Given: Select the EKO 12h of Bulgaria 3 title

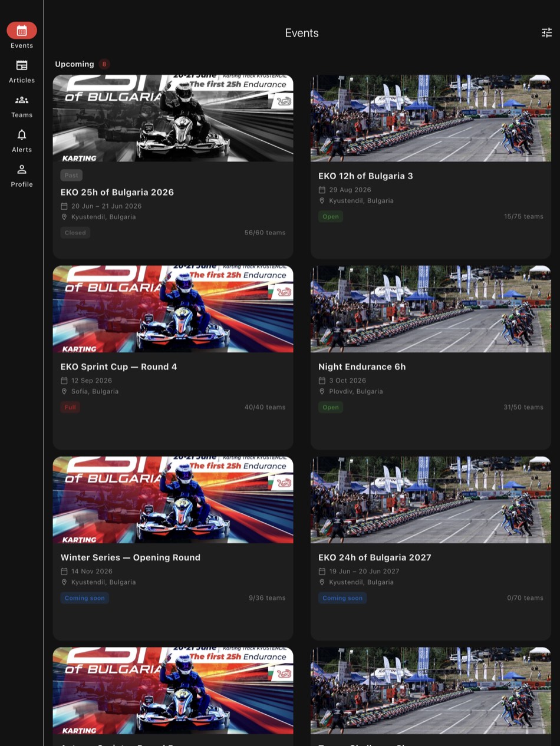Looking at the screenshot, I should 365,176.
